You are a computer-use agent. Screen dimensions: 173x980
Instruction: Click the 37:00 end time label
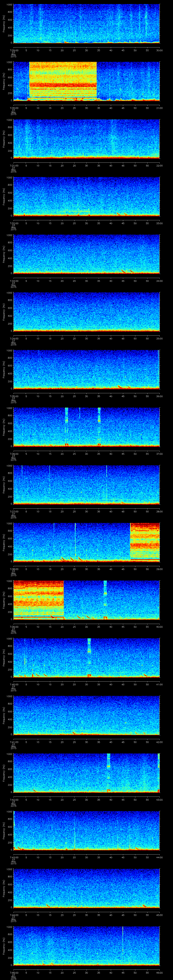pyautogui.click(x=160, y=454)
